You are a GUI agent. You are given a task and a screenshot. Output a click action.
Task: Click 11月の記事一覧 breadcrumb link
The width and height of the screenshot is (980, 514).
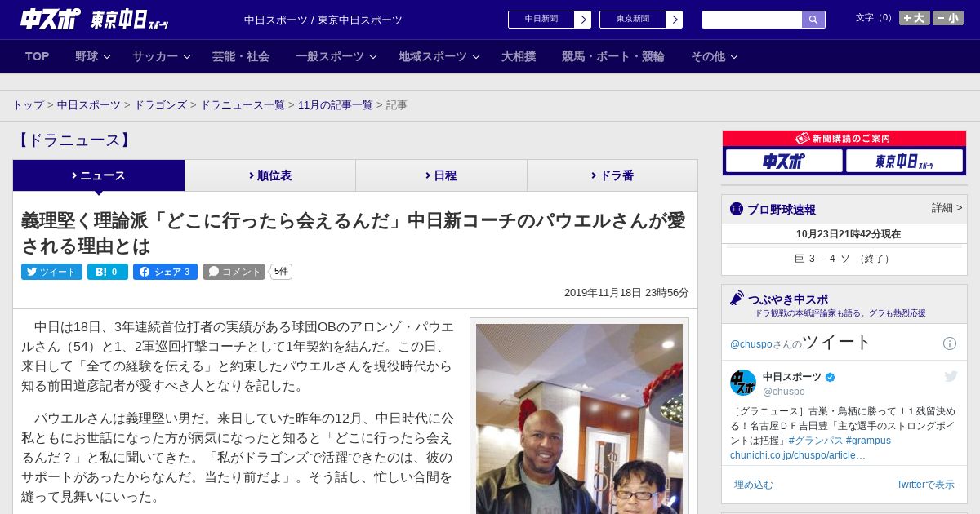coord(336,105)
